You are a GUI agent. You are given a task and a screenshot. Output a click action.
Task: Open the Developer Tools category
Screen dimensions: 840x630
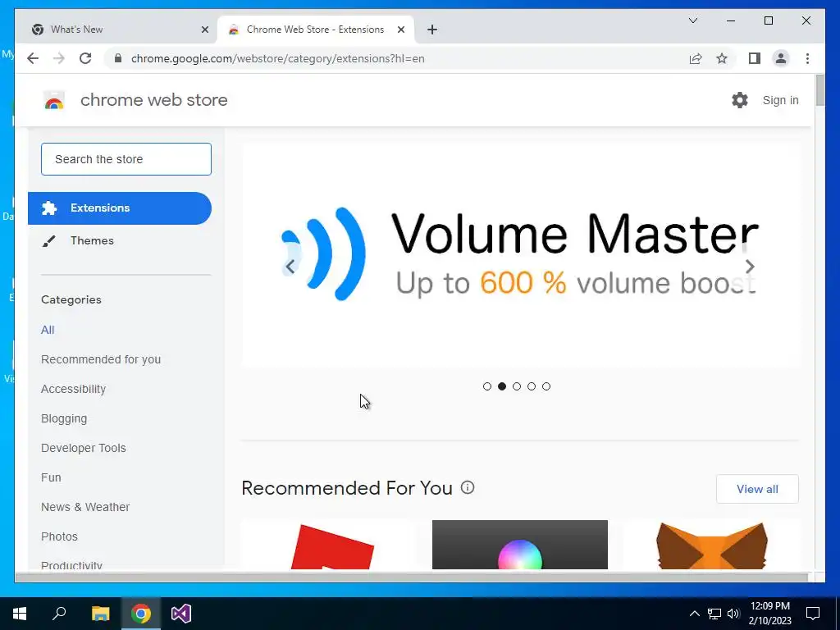coord(84,448)
